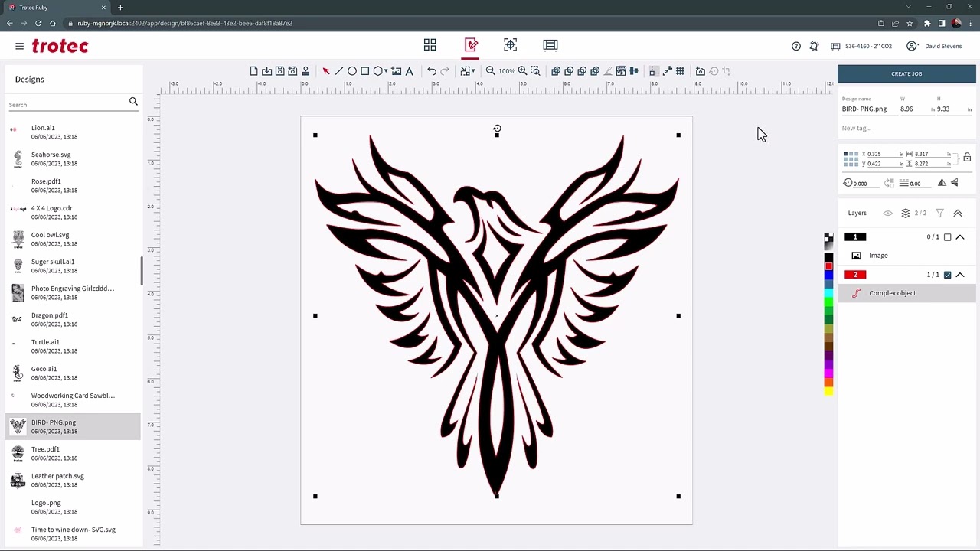Toggle all layers visibility eye
This screenshot has height=551, width=980.
pos(888,213)
